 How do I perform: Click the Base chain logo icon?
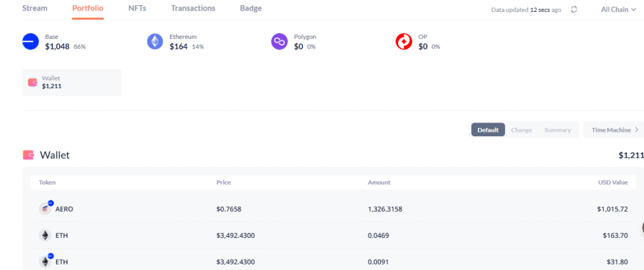pyautogui.click(x=30, y=41)
